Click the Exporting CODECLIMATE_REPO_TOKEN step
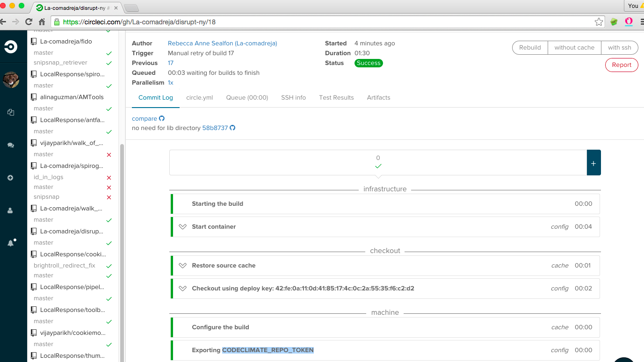The image size is (644, 362). tap(385, 350)
